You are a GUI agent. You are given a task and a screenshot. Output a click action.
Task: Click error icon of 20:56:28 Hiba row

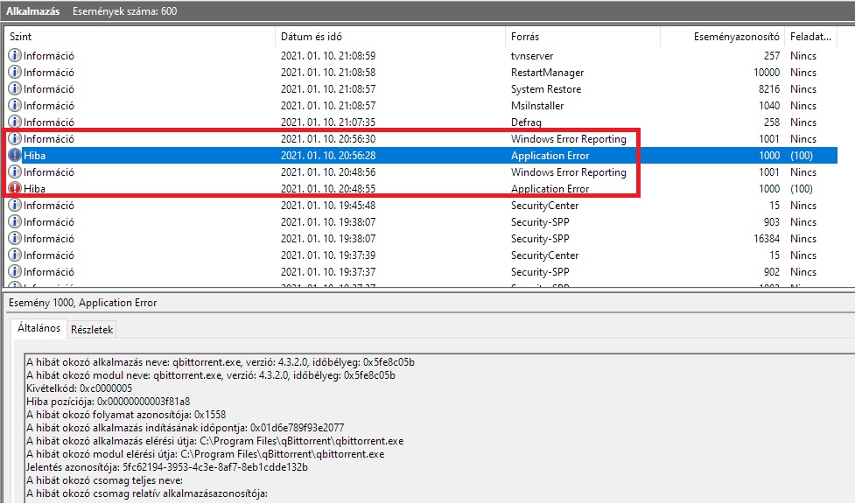(15, 156)
